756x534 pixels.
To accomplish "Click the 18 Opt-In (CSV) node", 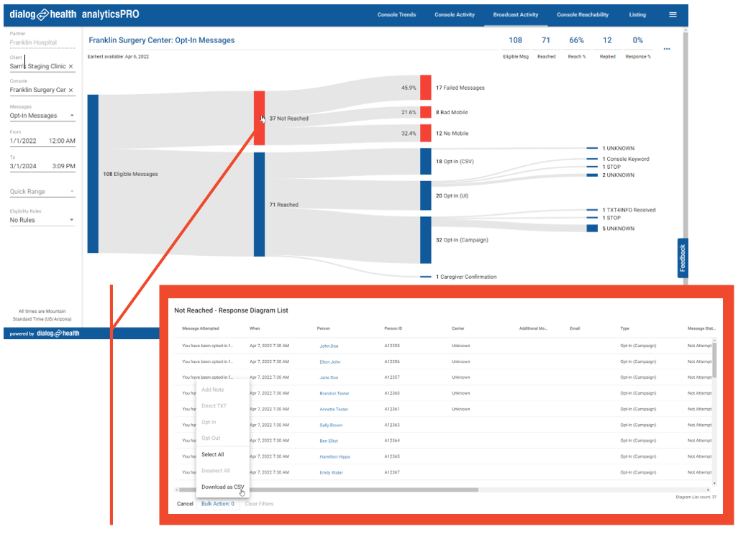I will (x=426, y=162).
